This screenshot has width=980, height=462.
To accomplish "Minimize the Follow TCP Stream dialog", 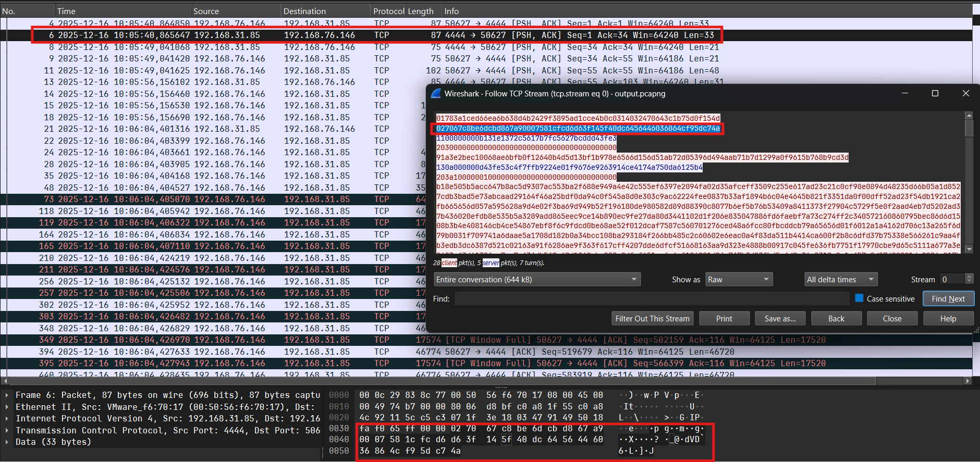I will [904, 93].
